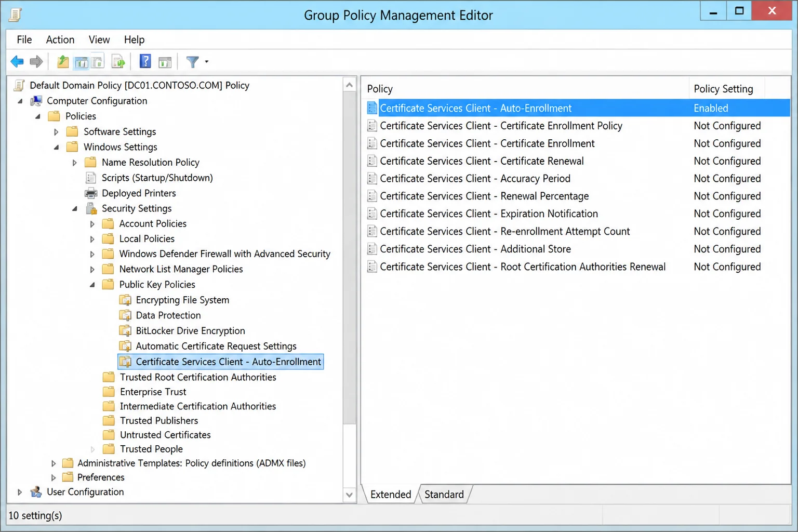The width and height of the screenshot is (798, 532).
Task: Expand the Name Resolution Policy node
Action: [x=74, y=163]
